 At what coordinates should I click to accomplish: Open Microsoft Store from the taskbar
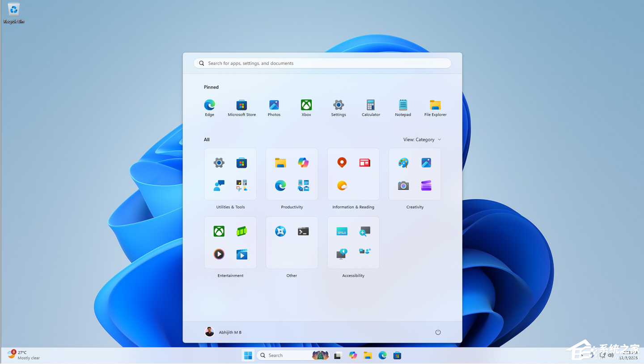pos(397,355)
